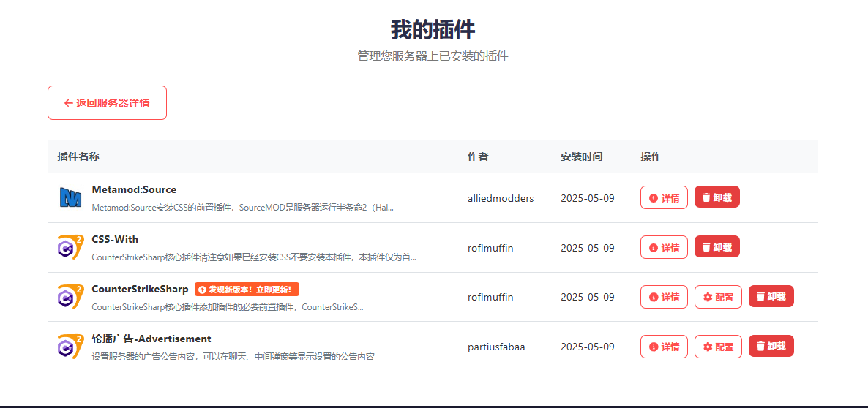This screenshot has height=408, width=868.
Task: Click install date in Metamod:Source row
Action: point(588,198)
